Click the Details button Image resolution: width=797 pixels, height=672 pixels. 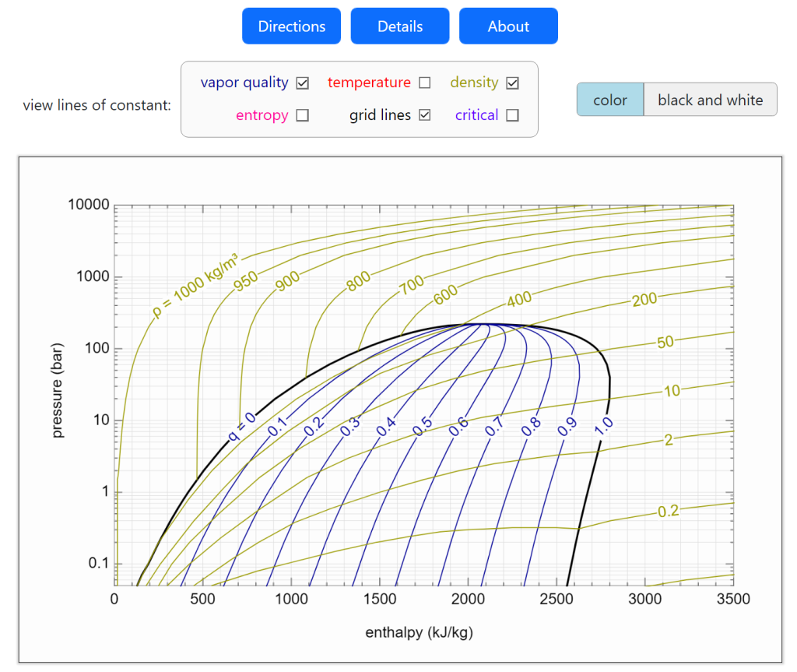[399, 26]
